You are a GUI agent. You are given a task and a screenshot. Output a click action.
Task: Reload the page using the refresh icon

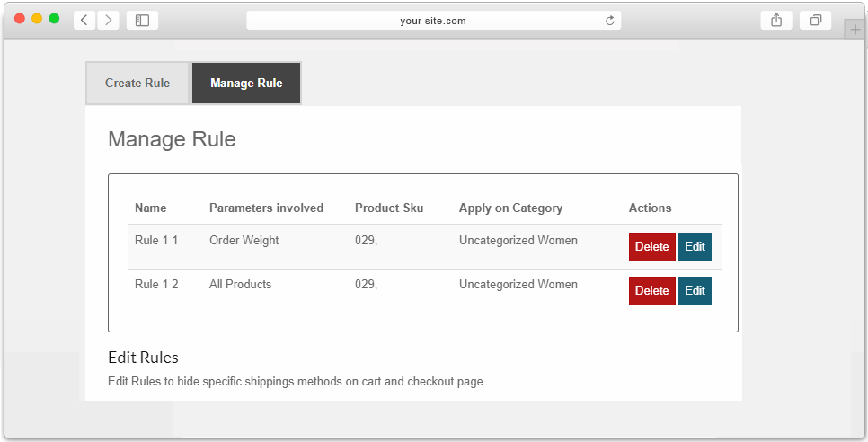(x=610, y=21)
